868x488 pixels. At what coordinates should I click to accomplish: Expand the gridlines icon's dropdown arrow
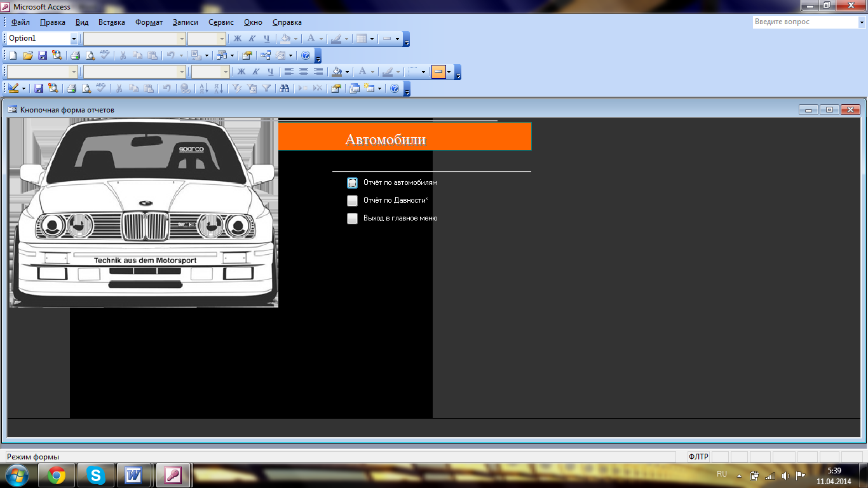[x=372, y=39]
